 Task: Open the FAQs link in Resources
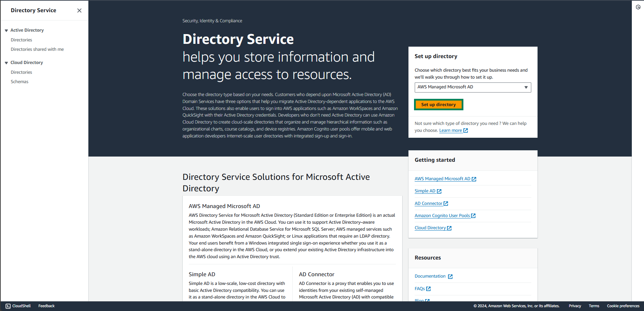[420, 289]
